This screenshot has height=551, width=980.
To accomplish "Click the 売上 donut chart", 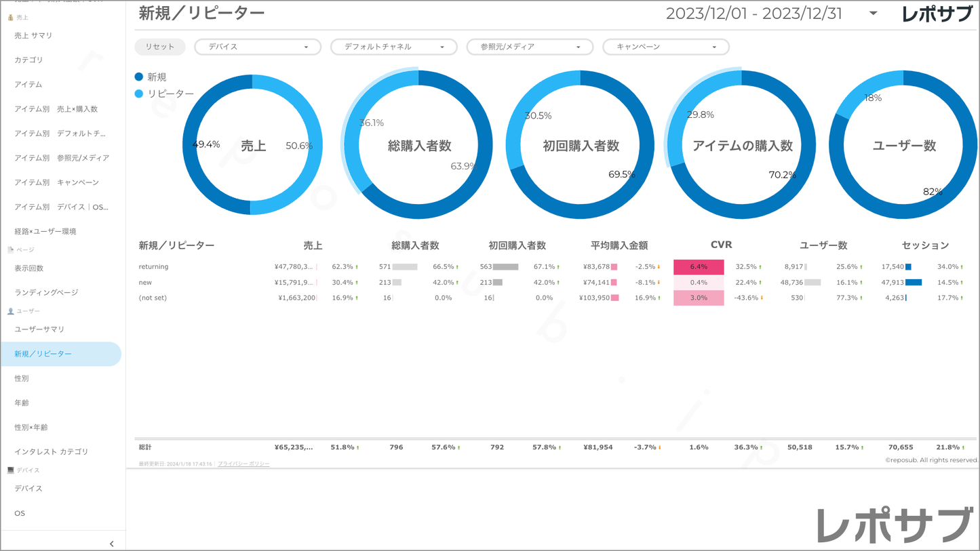I will tap(252, 145).
